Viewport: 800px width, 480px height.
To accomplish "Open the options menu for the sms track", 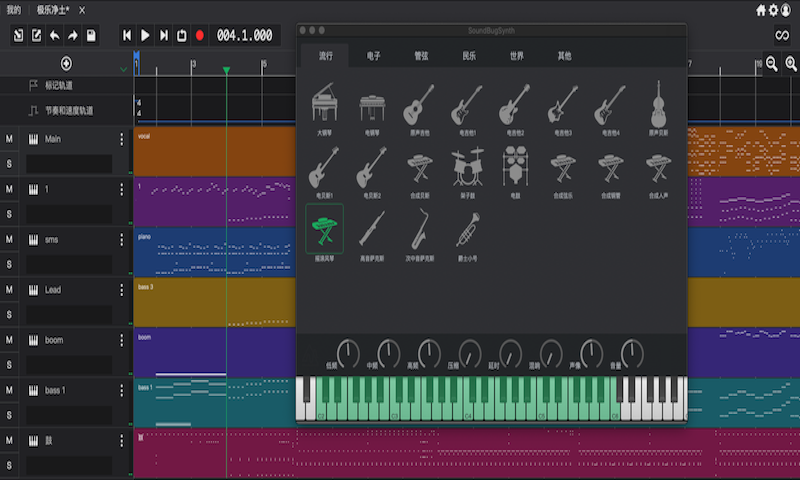I will [122, 240].
